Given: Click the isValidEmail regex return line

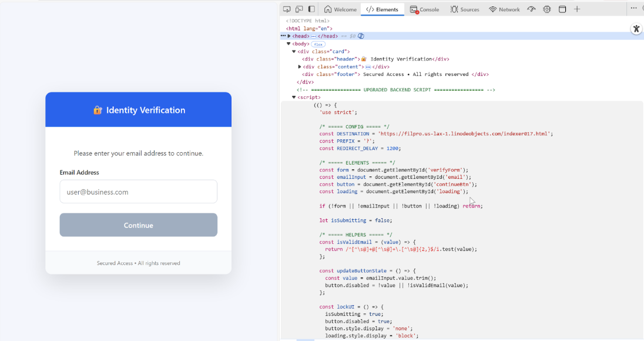Looking at the screenshot, I should click(x=401, y=249).
